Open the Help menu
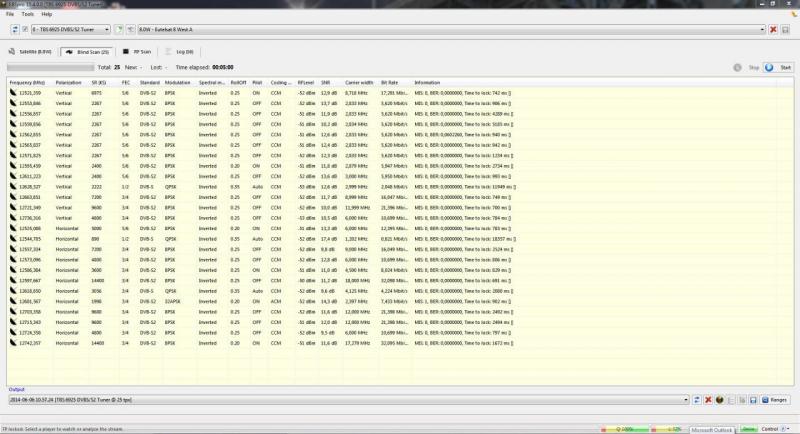Image resolution: width=800 pixels, height=434 pixels. tap(47, 15)
